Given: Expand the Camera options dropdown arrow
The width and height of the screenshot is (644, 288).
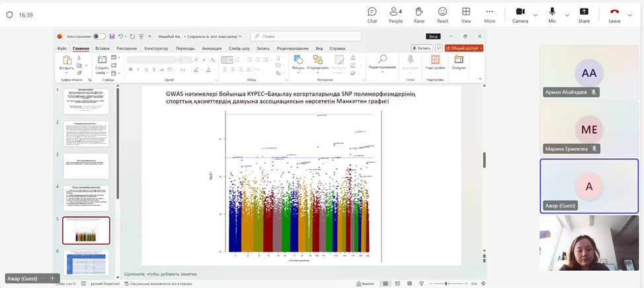Looking at the screenshot, I should 536,15.
